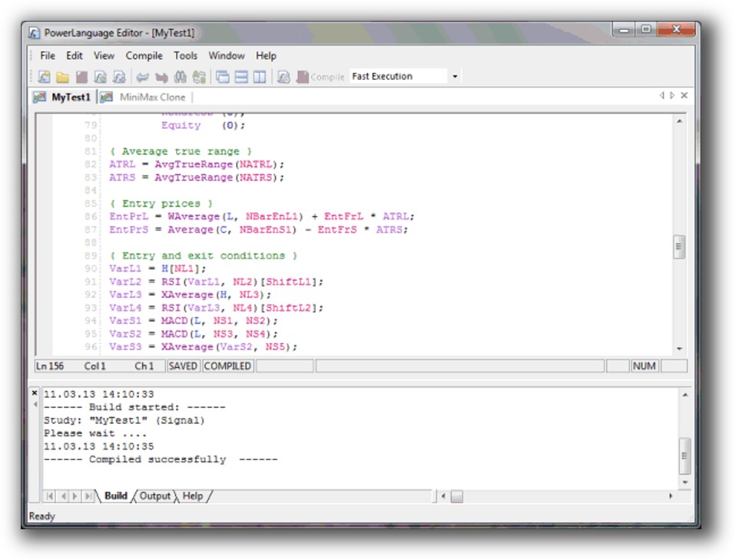This screenshot has height=560, width=736.
Task: Click the Undo arrow toolbar icon
Action: [x=142, y=77]
